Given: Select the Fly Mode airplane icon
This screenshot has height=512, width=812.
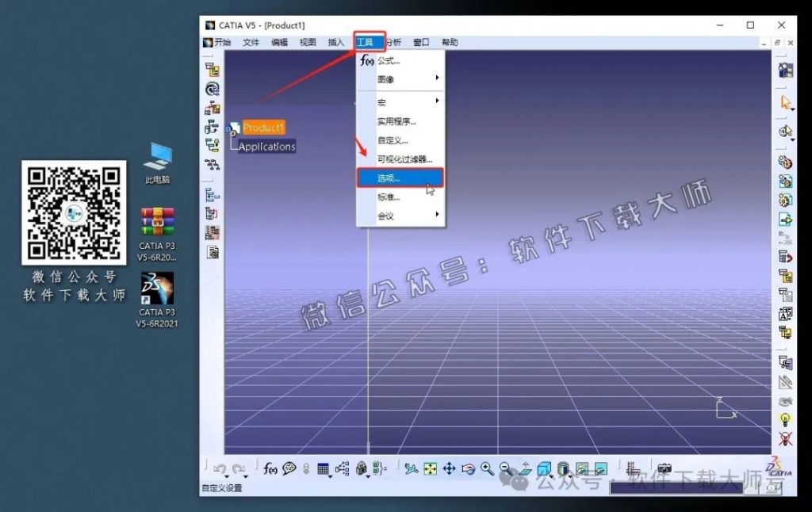Looking at the screenshot, I should (411, 468).
